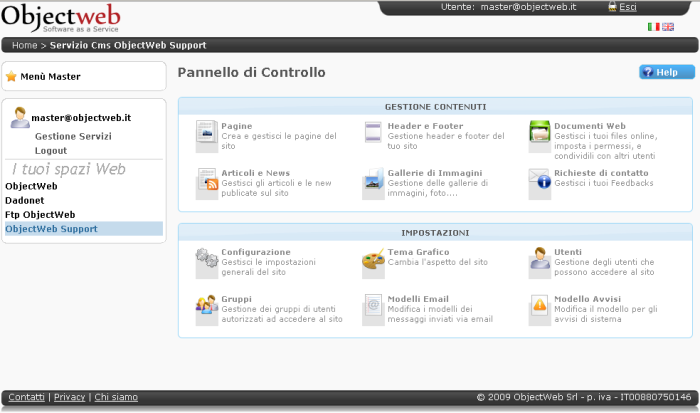Switch language using the English flag
The width and height of the screenshot is (700, 413).
click(668, 27)
